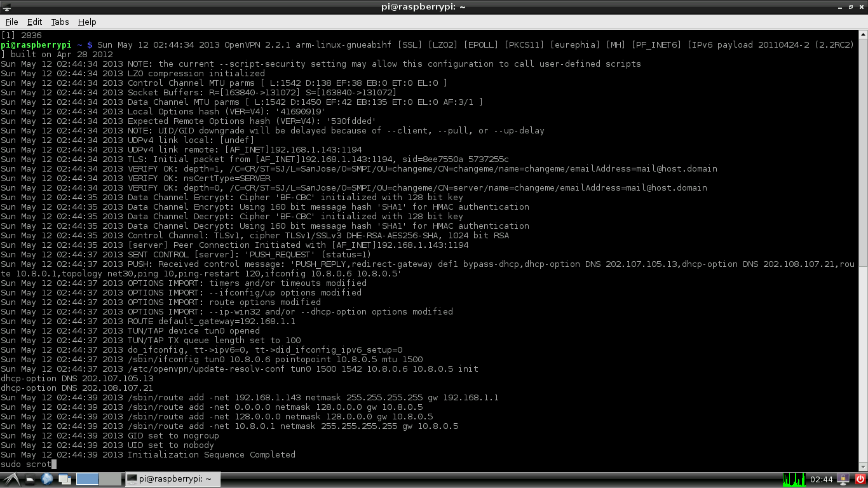Screen dimensions: 868x488
Task: Click the terminal window menu icon in the title bar
Action: click(7, 6)
